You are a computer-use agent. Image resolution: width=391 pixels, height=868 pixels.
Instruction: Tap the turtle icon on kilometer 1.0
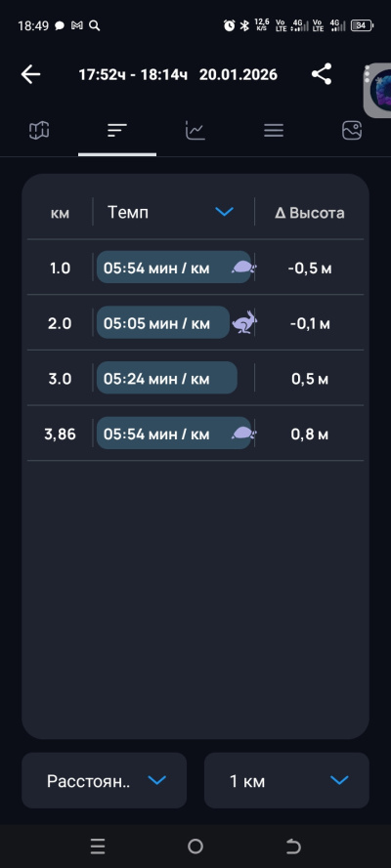(244, 268)
